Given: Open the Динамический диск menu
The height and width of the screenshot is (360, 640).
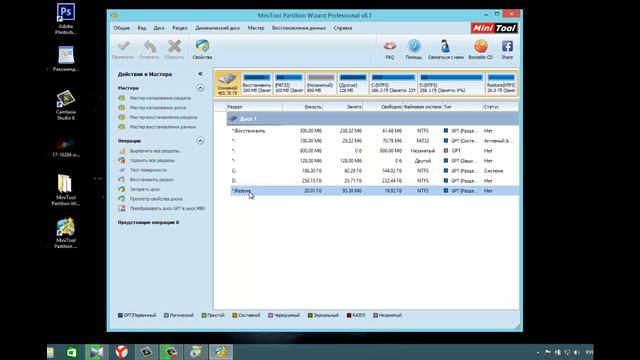Looking at the screenshot, I should (218, 28).
